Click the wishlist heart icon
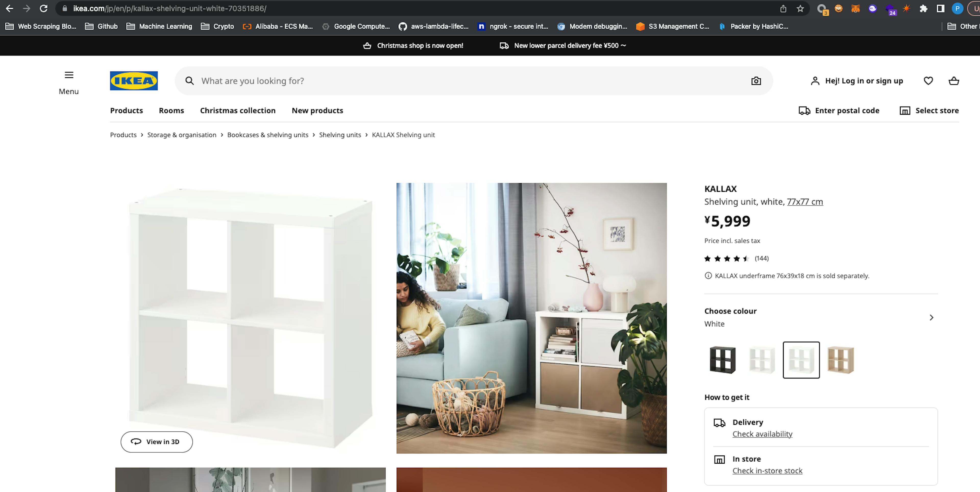 [x=928, y=80]
